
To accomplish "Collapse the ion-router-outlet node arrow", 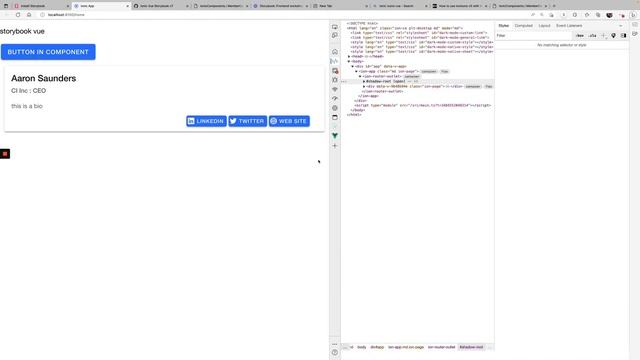I will (360, 76).
